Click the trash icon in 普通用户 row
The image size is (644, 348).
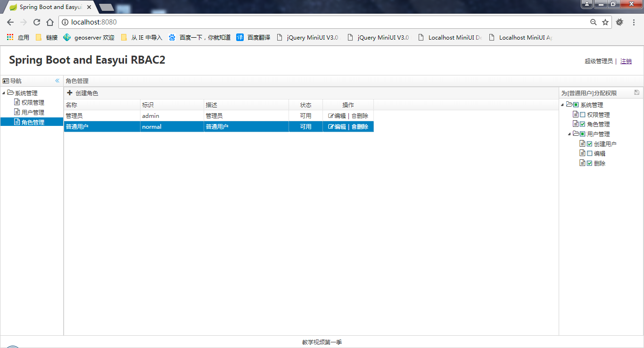pyautogui.click(x=354, y=126)
